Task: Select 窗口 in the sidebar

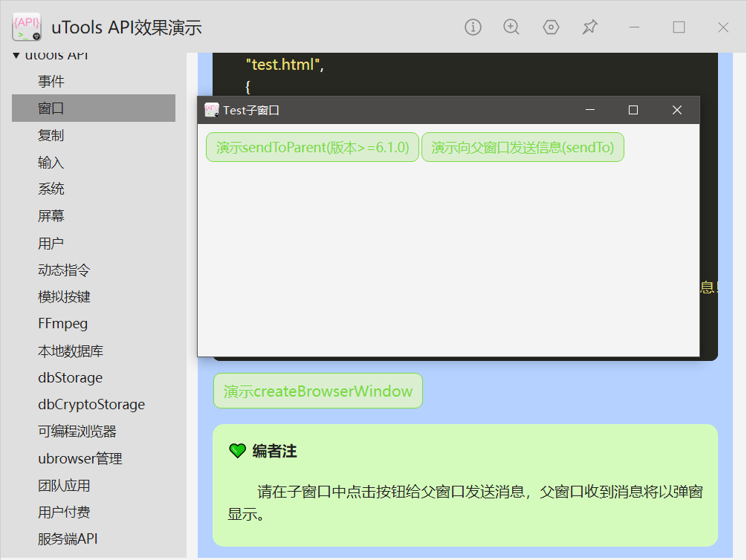Action: (94, 108)
